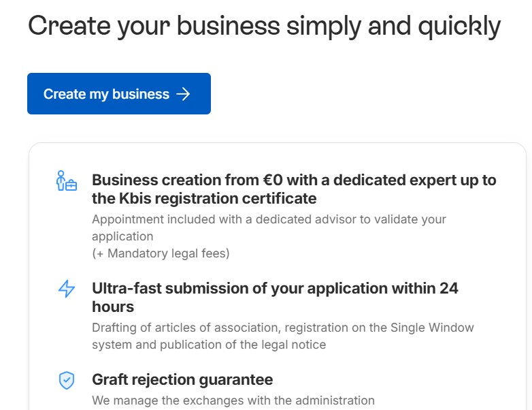Screen dimensions: 532x410
Task: Click the "Create your business simply and quickly" heading
Action: tap(264, 26)
